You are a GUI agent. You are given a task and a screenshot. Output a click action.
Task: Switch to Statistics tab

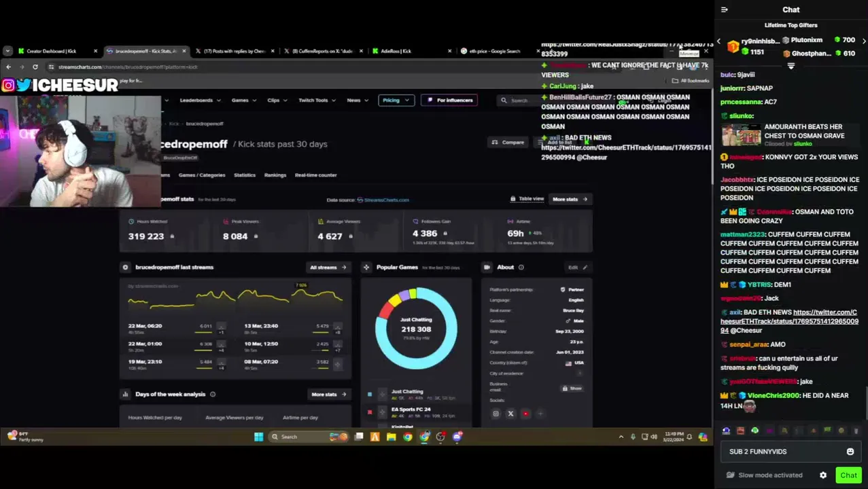[x=245, y=175]
